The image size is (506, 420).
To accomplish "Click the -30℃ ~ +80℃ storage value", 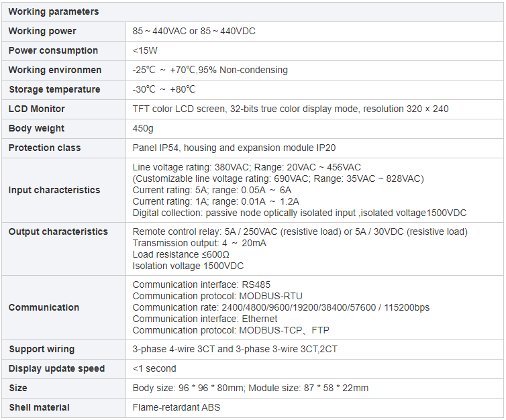I will (x=164, y=89).
